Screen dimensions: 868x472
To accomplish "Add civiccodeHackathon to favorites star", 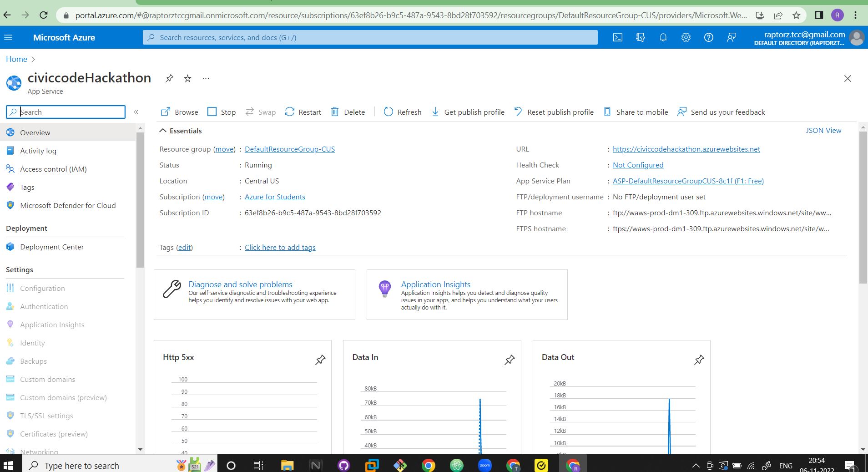I will click(x=187, y=78).
